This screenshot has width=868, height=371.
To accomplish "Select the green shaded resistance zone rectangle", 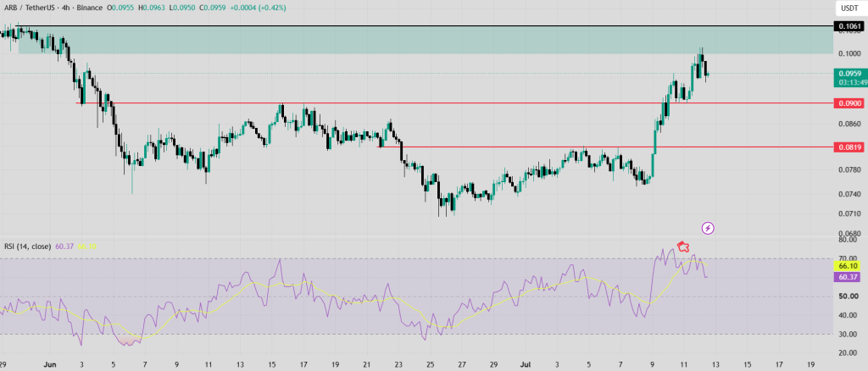I will pos(426,40).
